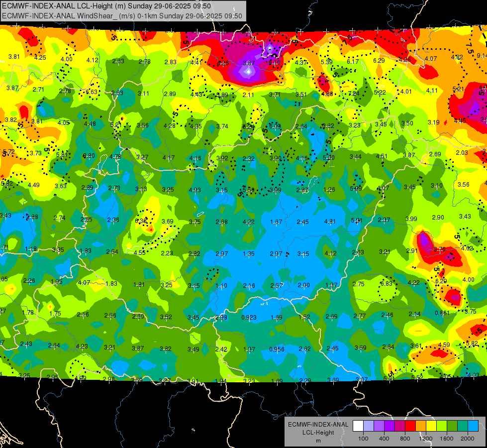Click the wind shear value 1.26
The height and width of the screenshot is (448, 487).
tap(329, 189)
